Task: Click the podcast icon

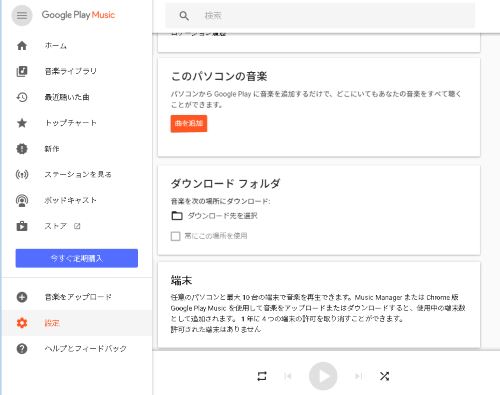Action: click(x=22, y=200)
